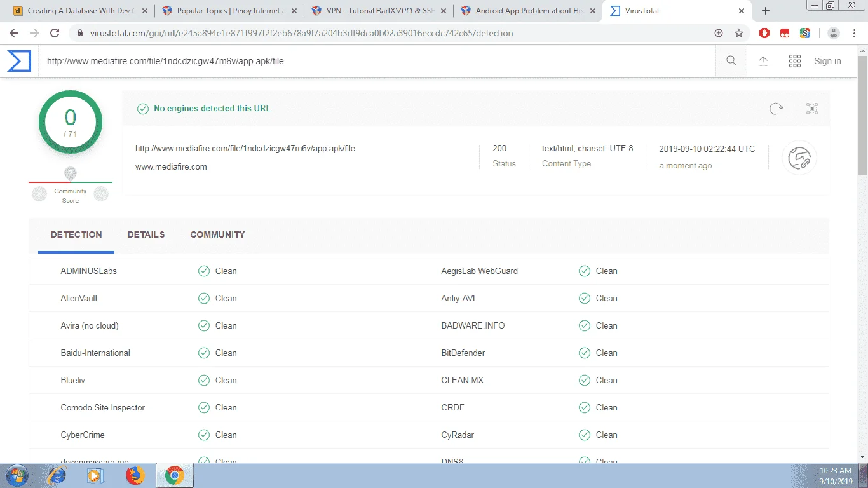The height and width of the screenshot is (488, 868).
Task: Vote negative on community score
Action: pyautogui.click(x=39, y=194)
